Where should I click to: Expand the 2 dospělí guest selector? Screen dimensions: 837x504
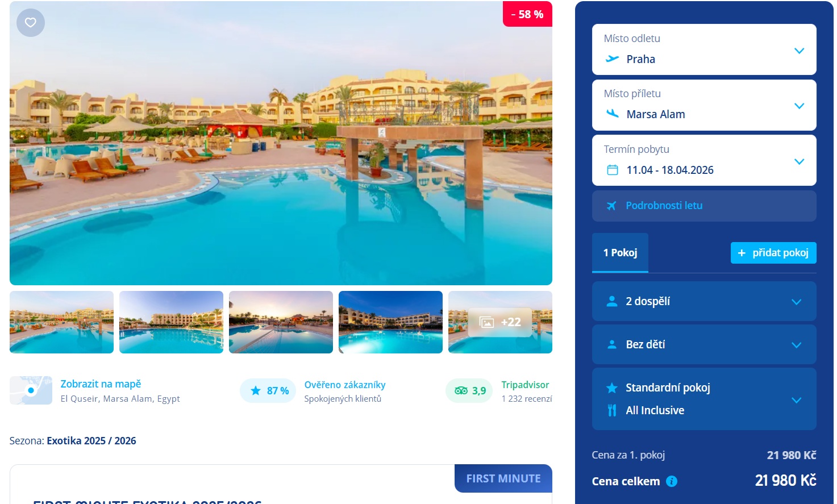704,301
